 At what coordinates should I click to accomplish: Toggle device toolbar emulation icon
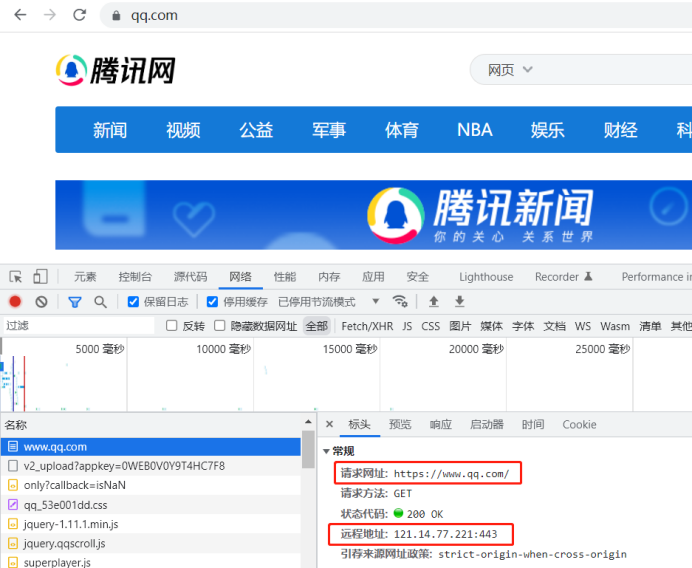click(40, 277)
